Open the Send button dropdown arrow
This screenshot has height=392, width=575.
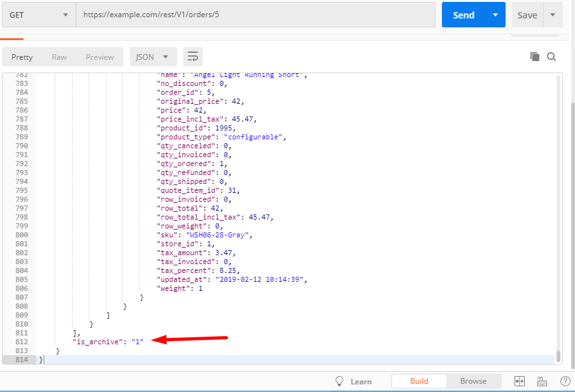[x=495, y=15]
